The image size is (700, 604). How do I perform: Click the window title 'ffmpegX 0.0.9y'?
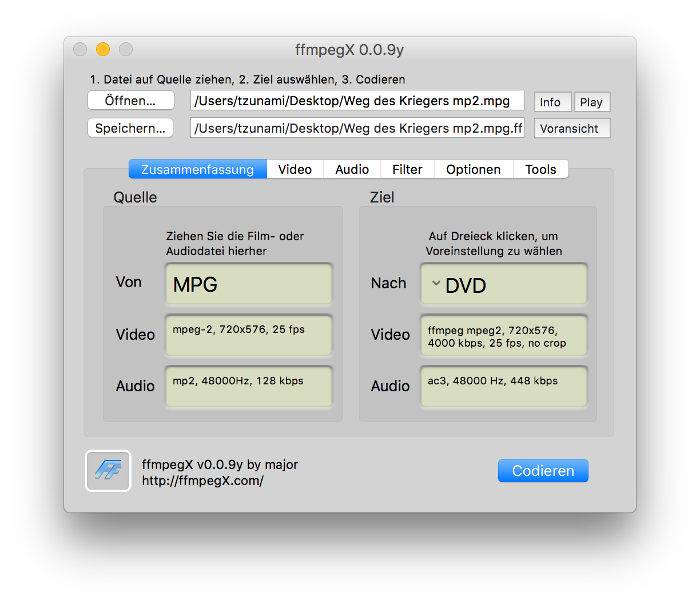pos(349,50)
